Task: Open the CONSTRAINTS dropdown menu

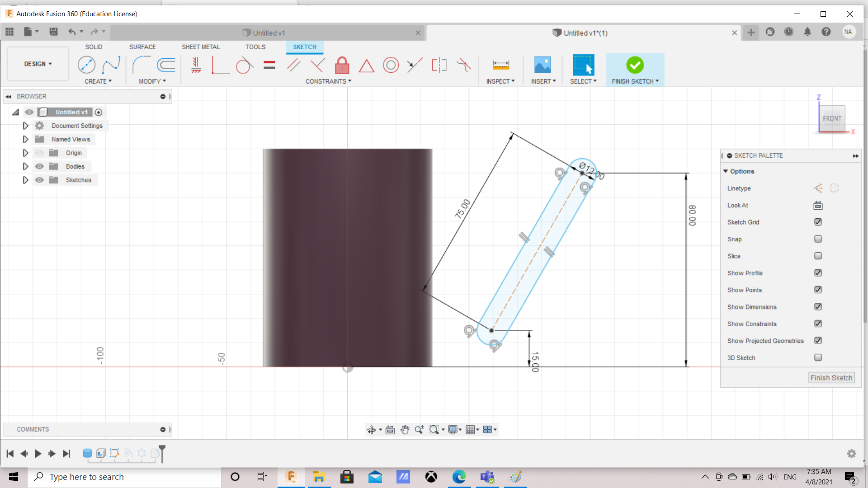Action: coord(328,81)
